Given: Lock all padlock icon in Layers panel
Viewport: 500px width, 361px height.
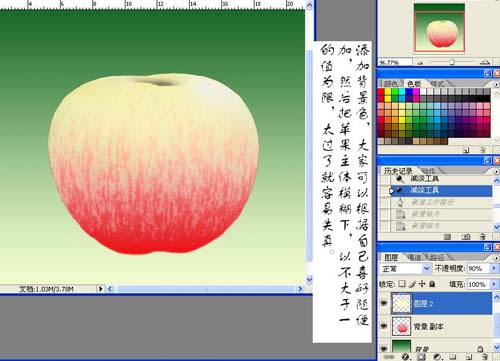Looking at the screenshot, I should [x=432, y=284].
